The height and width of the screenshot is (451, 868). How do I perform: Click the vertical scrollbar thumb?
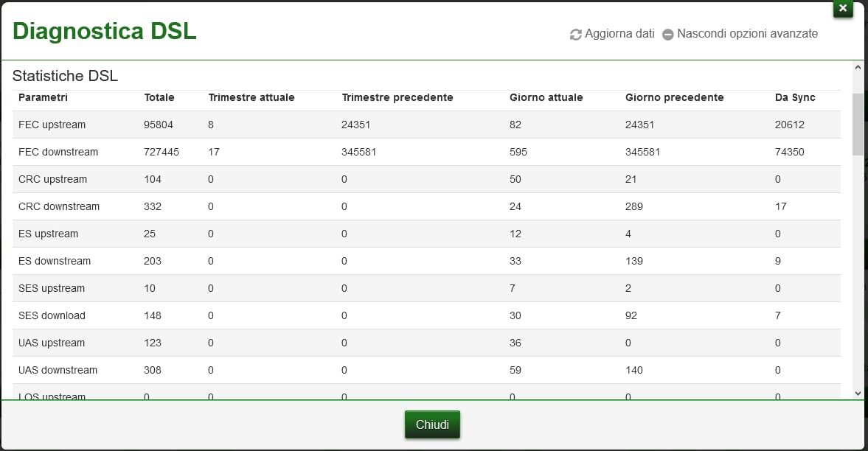click(x=858, y=123)
